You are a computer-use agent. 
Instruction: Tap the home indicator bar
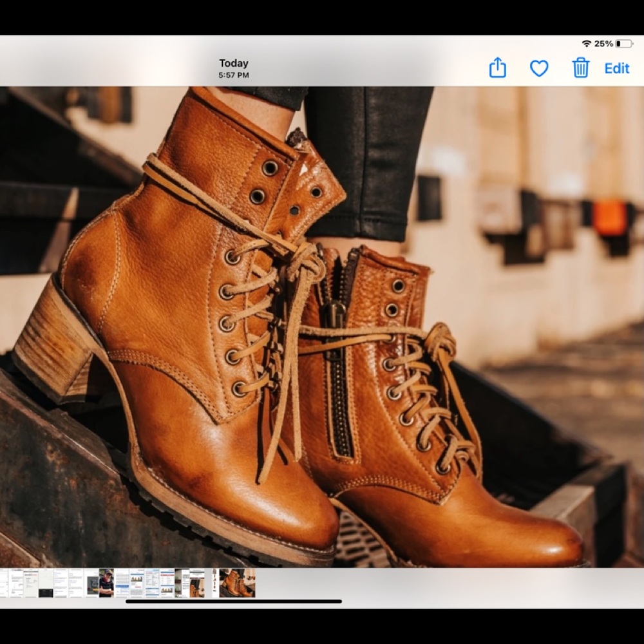[x=234, y=601]
